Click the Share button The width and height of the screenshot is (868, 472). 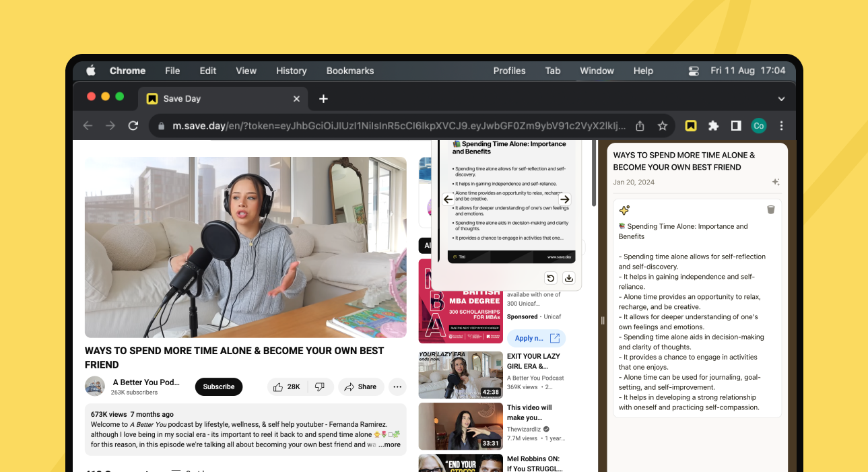click(361, 386)
